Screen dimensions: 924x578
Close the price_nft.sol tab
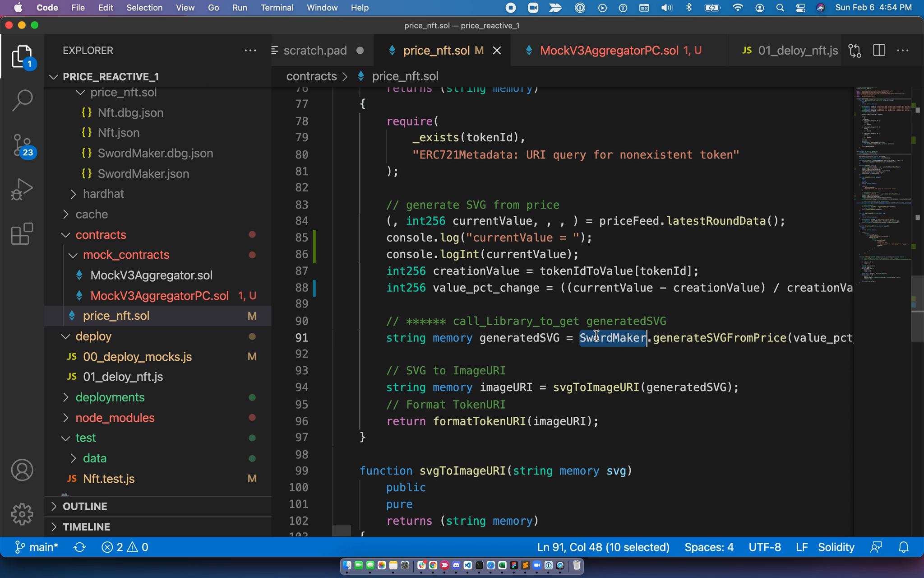pos(497,51)
